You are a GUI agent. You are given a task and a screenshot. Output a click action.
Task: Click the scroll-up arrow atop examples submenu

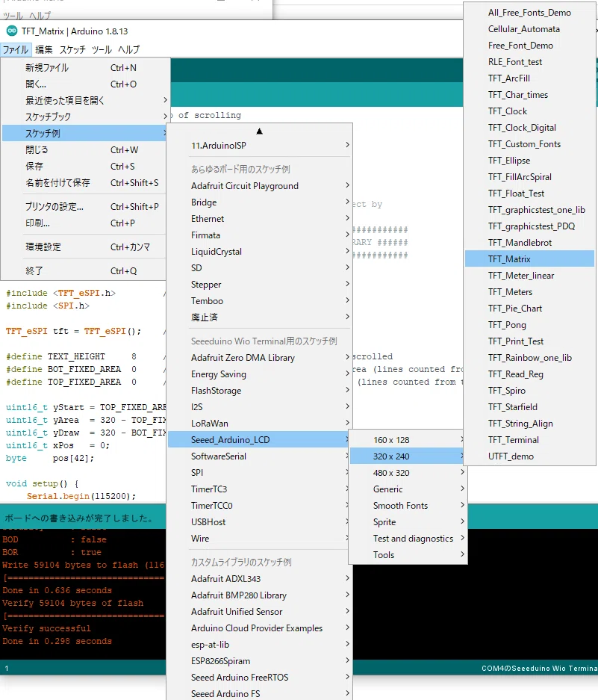tap(259, 131)
